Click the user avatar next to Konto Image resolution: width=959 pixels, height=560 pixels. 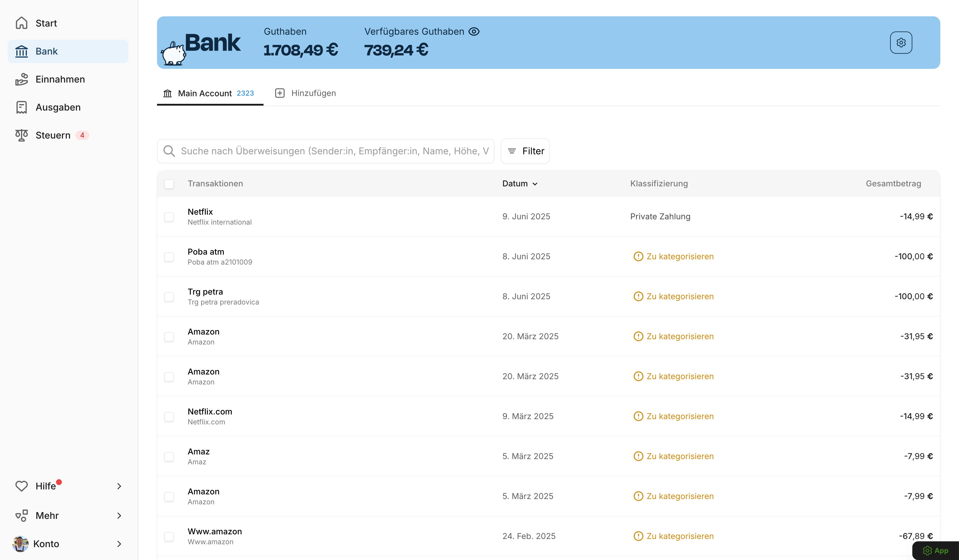[20, 544]
